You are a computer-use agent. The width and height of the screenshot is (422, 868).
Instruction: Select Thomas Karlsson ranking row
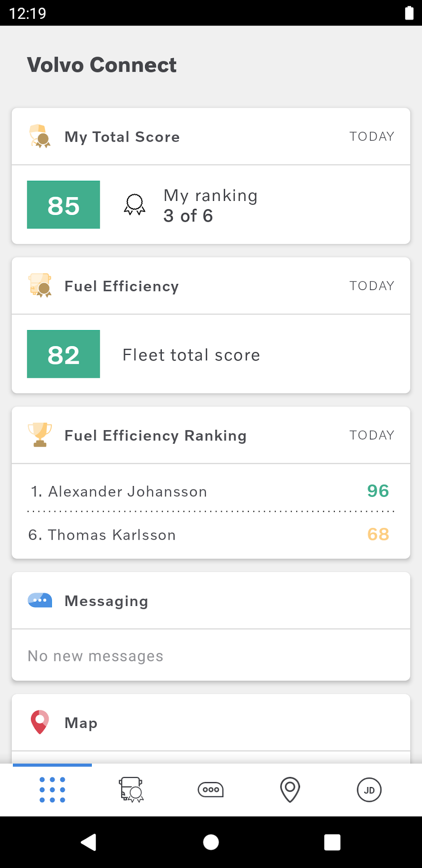click(210, 535)
